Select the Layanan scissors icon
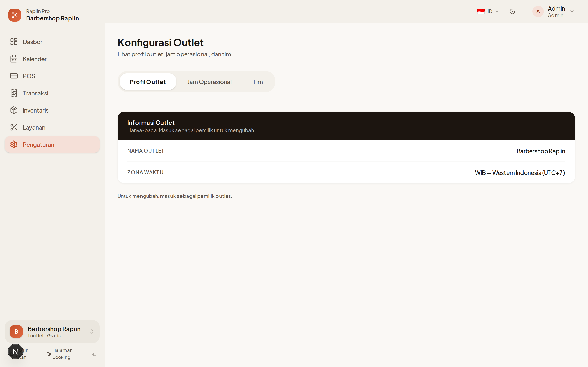 [14, 127]
